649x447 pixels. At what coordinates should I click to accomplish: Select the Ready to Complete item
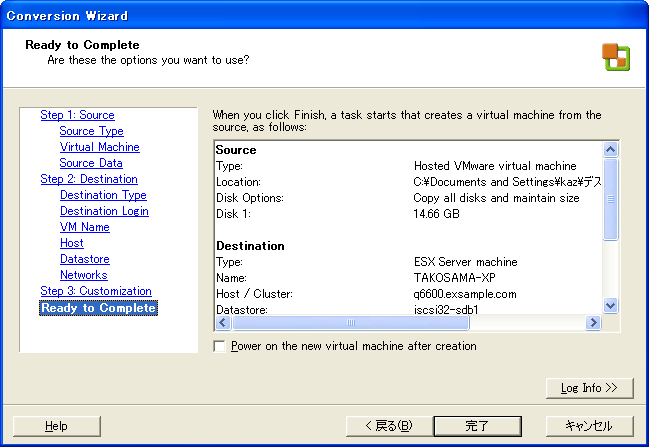[x=99, y=308]
